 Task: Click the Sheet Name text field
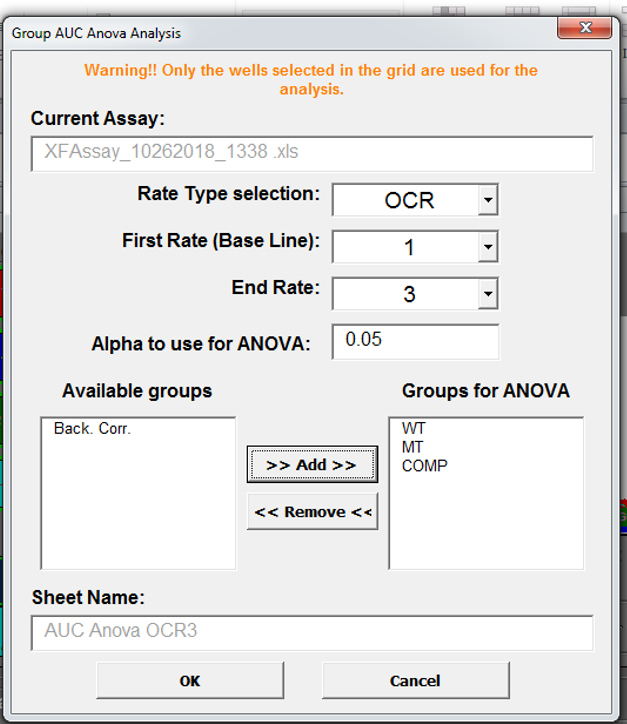click(312, 633)
